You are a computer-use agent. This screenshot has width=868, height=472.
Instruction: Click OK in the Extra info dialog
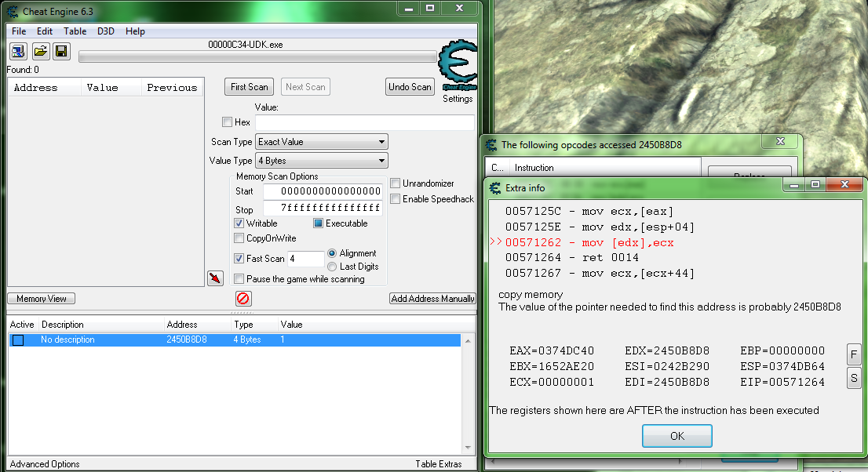pyautogui.click(x=677, y=436)
